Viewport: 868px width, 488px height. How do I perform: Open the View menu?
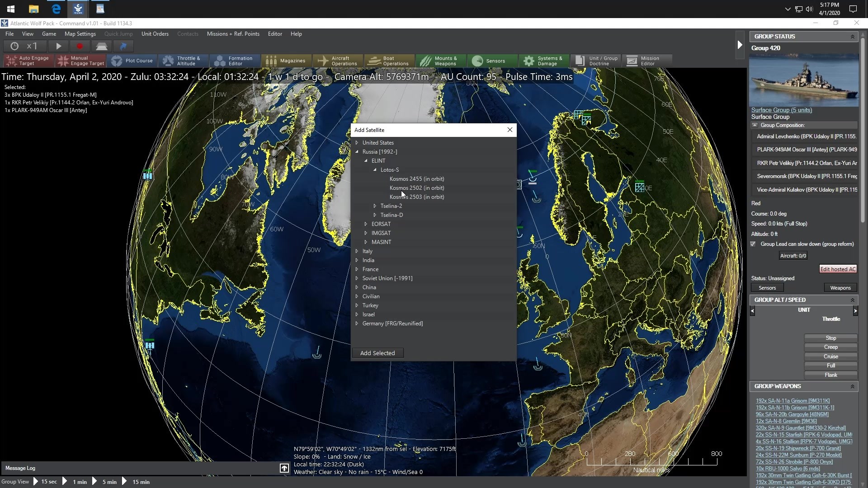[28, 34]
